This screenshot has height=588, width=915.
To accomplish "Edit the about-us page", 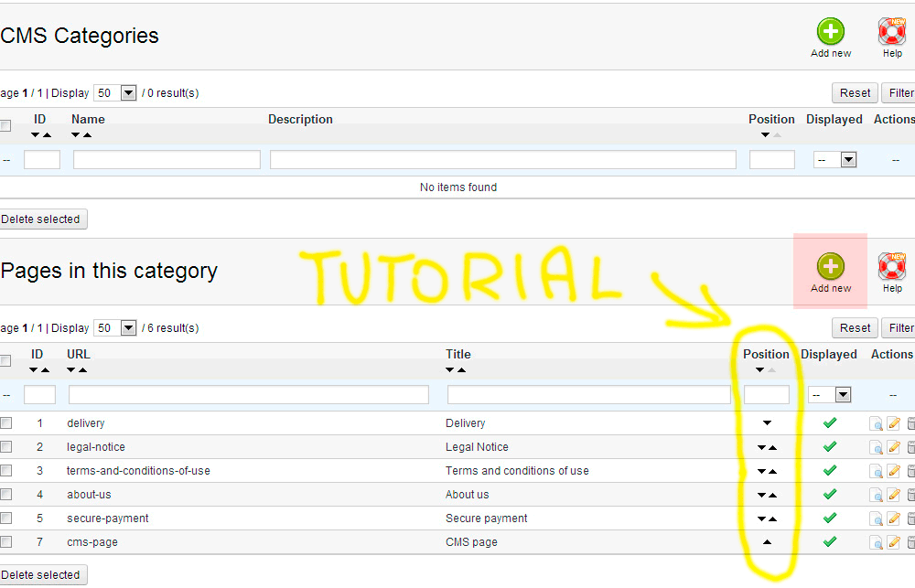I will pos(894,495).
